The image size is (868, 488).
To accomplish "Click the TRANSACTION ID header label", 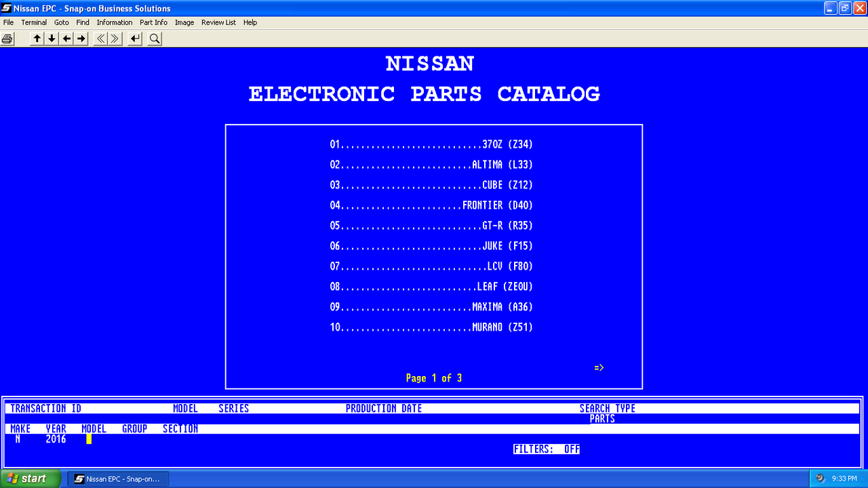I will pos(46,409).
